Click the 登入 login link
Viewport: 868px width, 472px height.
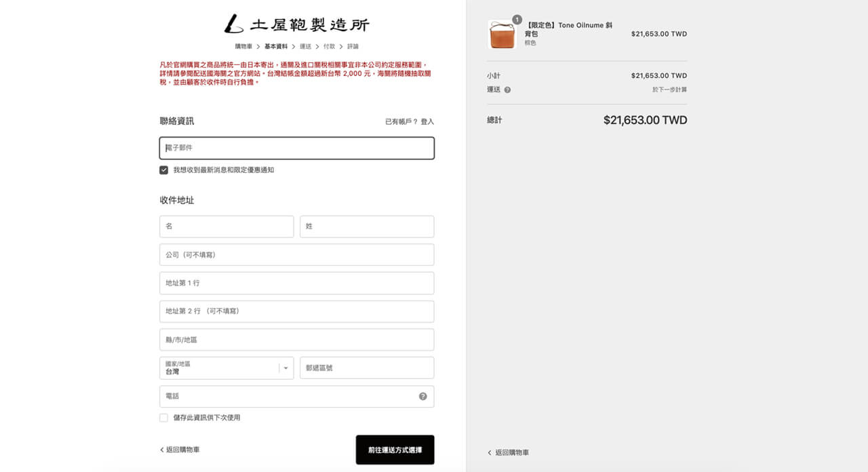[427, 121]
